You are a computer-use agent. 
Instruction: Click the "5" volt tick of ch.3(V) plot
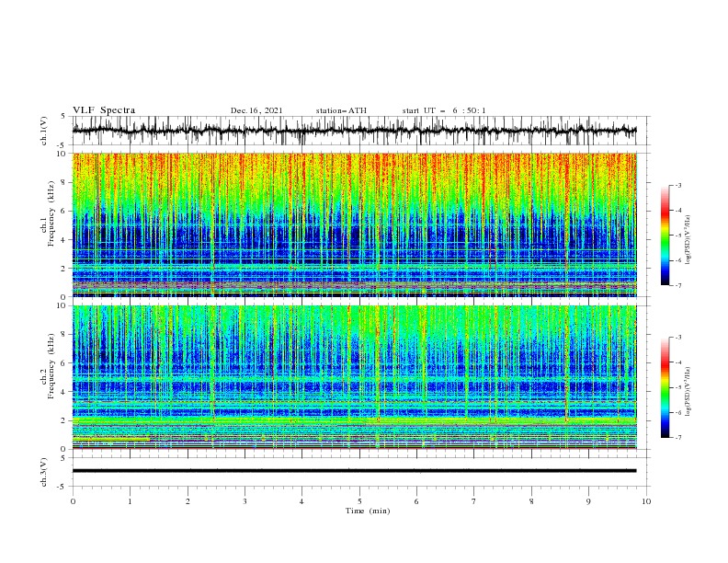pos(63,458)
